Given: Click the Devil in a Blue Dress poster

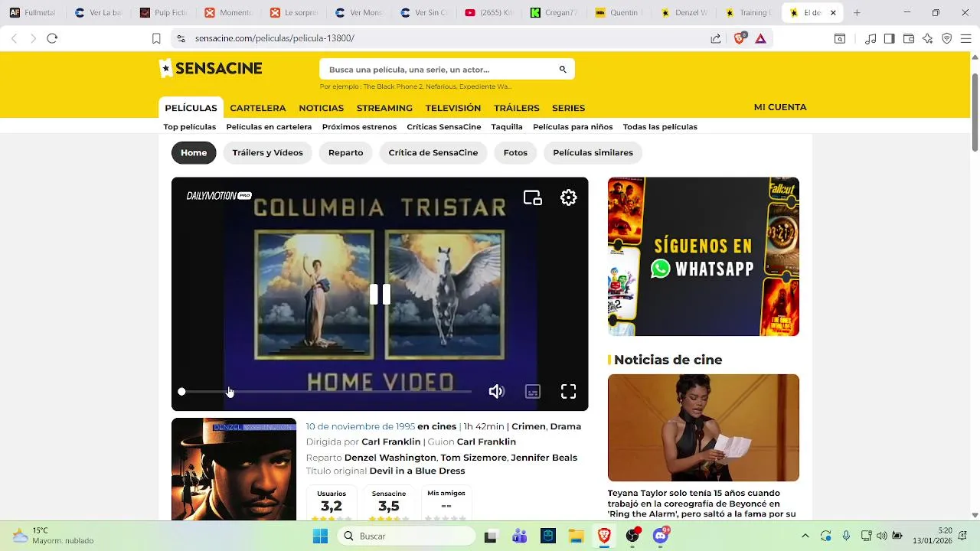Looking at the screenshot, I should tap(234, 469).
